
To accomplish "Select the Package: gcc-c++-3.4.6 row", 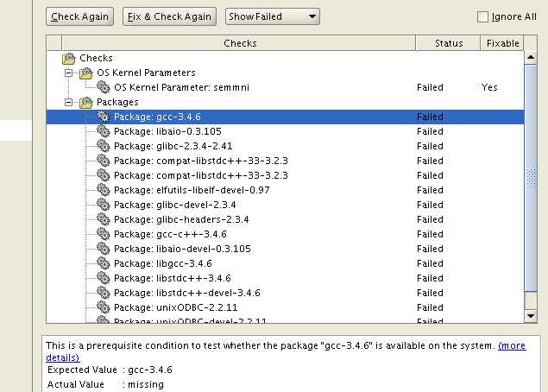I will click(170, 235).
